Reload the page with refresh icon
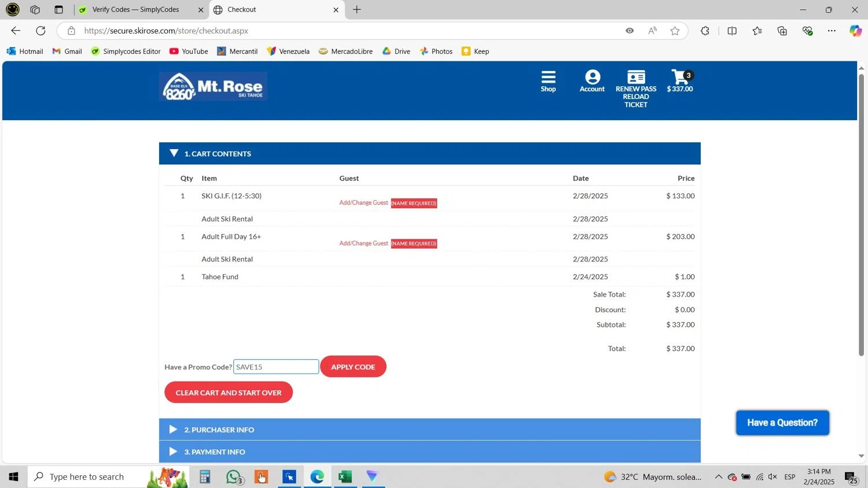Image resolution: width=868 pixels, height=488 pixels. coord(41,31)
